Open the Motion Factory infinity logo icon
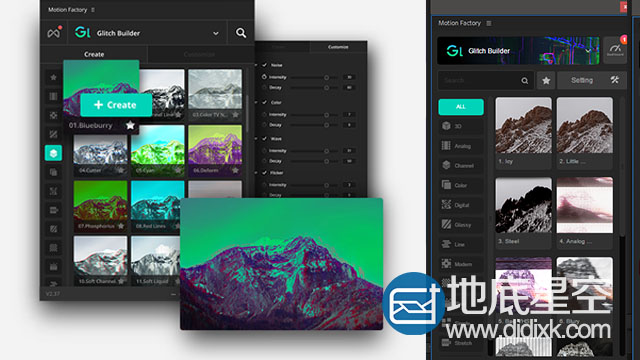The width and height of the screenshot is (640, 360). pos(54,32)
